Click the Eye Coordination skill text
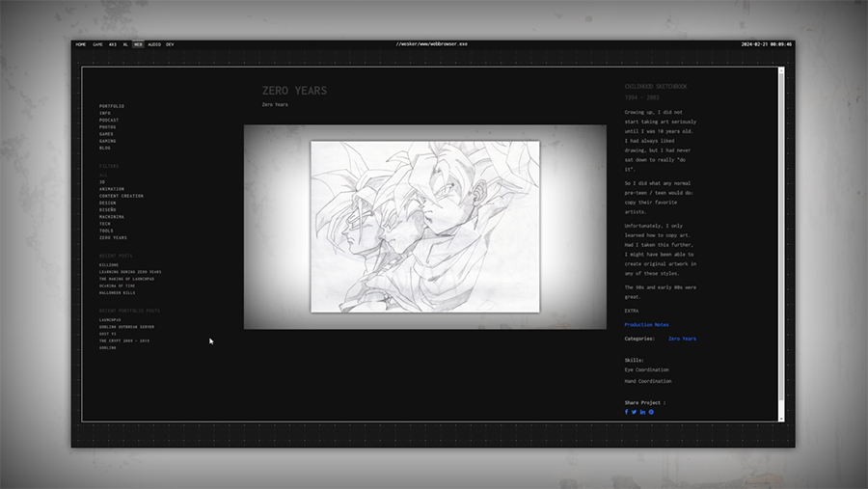This screenshot has height=489, width=868. pos(646,370)
